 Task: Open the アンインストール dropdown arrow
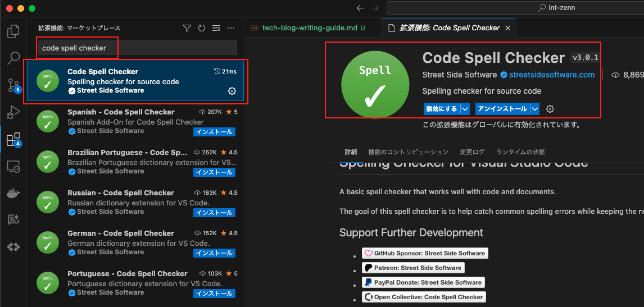(x=534, y=109)
